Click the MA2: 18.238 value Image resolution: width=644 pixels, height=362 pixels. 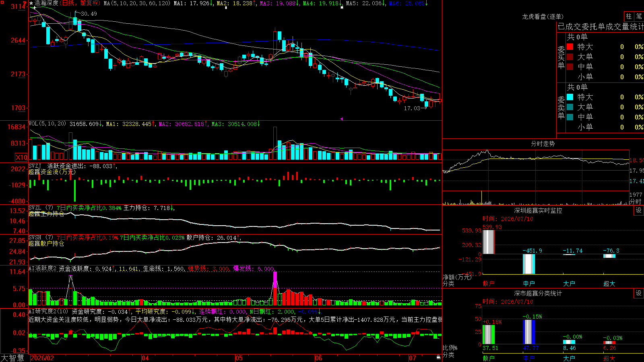pos(235,3)
